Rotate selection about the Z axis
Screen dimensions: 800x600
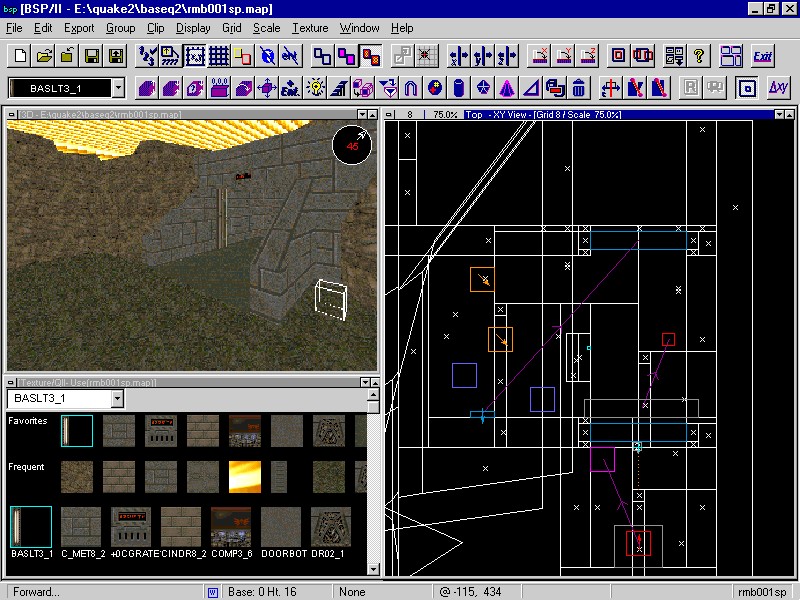click(x=587, y=56)
